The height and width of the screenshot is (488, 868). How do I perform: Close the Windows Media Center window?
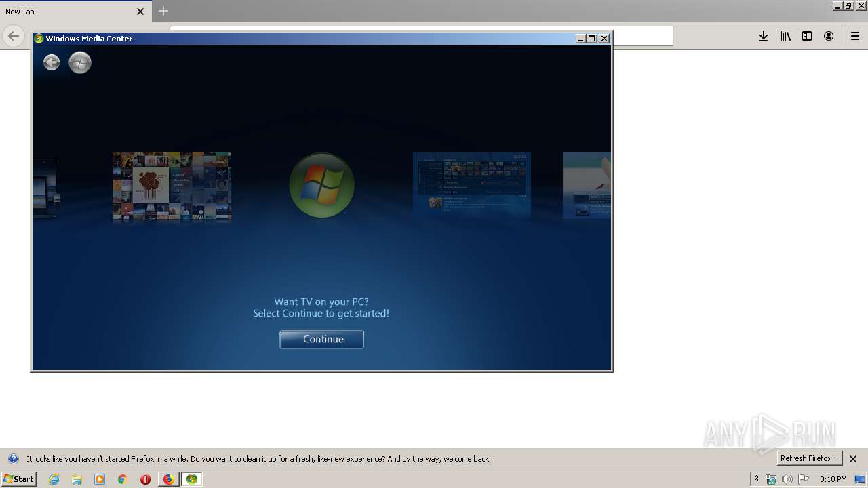click(x=604, y=39)
